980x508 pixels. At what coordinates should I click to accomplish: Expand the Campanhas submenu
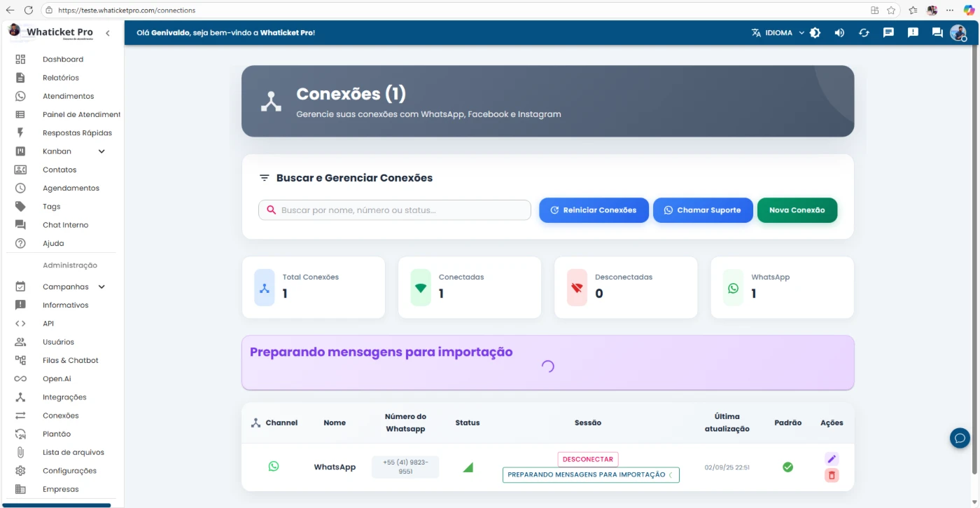101,287
